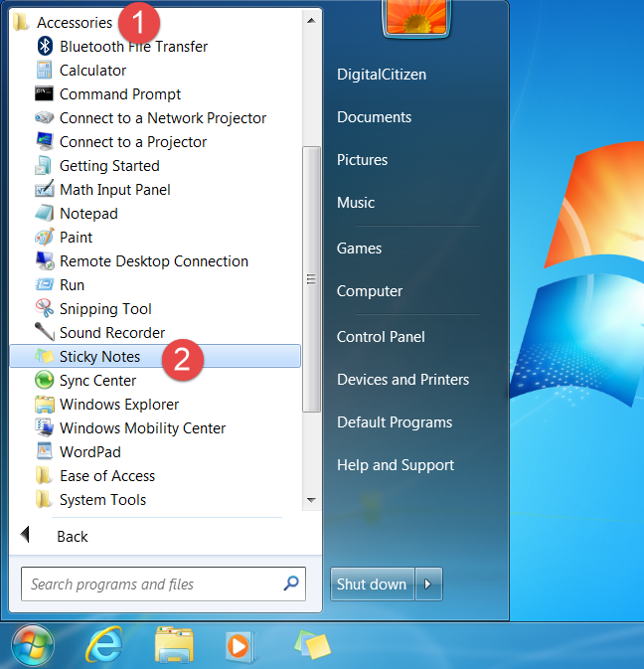Click the Start orb on the taskbar
Viewport: 644px width, 669px height.
[33, 645]
